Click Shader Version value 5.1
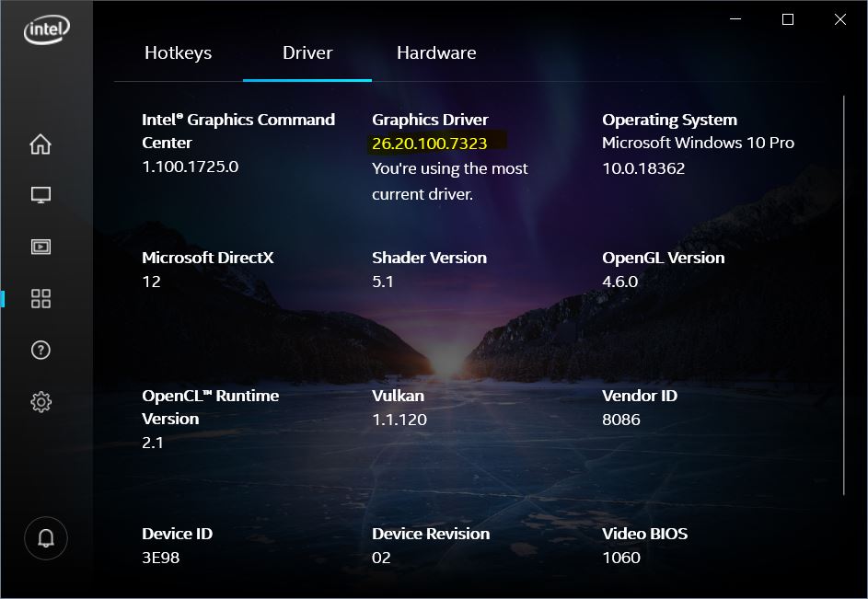The width and height of the screenshot is (868, 599). pyautogui.click(x=383, y=282)
